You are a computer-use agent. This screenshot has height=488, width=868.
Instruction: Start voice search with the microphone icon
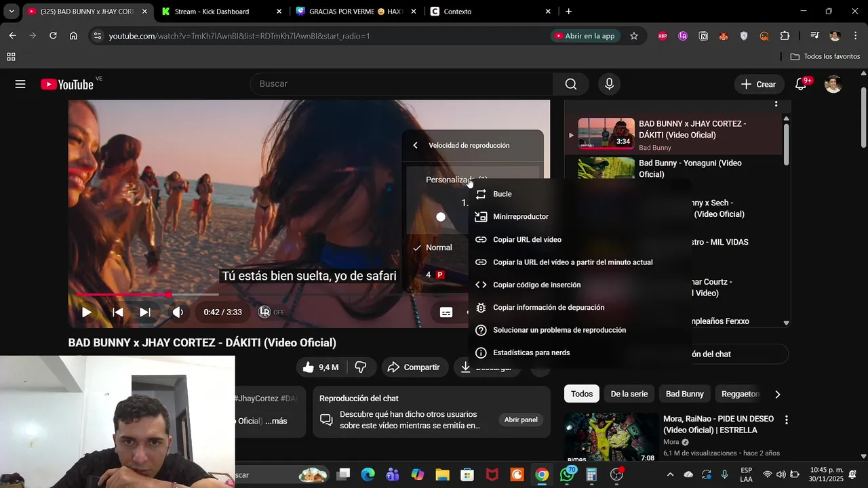pyautogui.click(x=609, y=84)
